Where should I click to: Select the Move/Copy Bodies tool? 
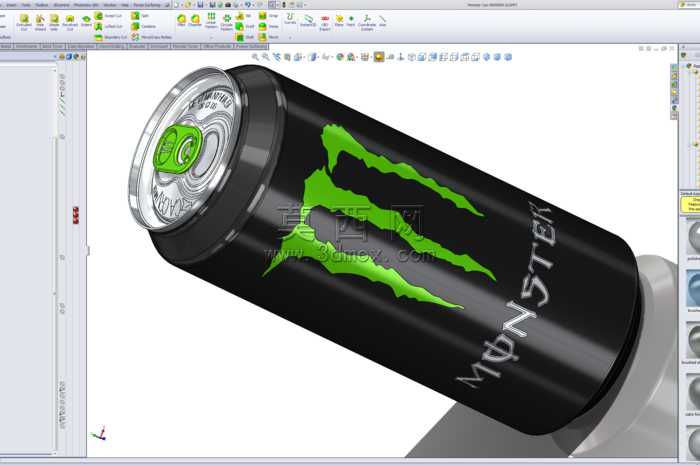click(151, 37)
